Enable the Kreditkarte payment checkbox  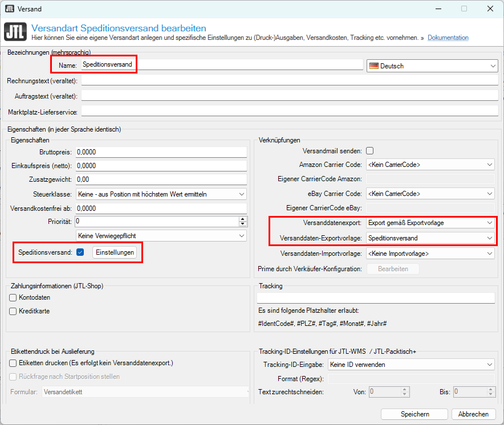13,311
